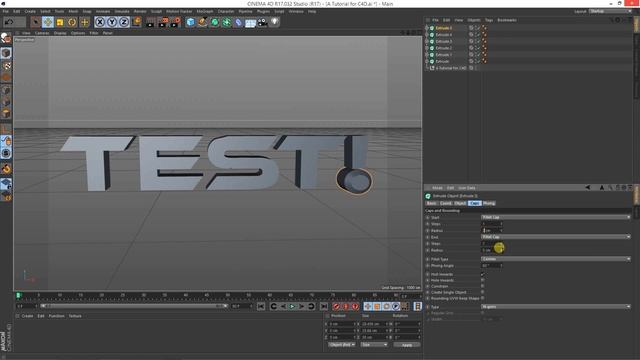The image size is (640, 360).
Task: Select Extrude.4 in the Object Manager
Action: (443, 35)
